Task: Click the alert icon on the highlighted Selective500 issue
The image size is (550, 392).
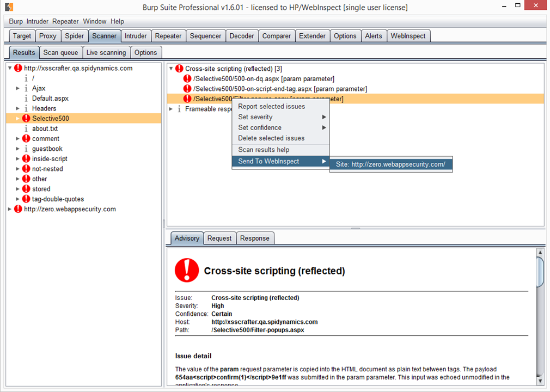Action: pos(187,99)
